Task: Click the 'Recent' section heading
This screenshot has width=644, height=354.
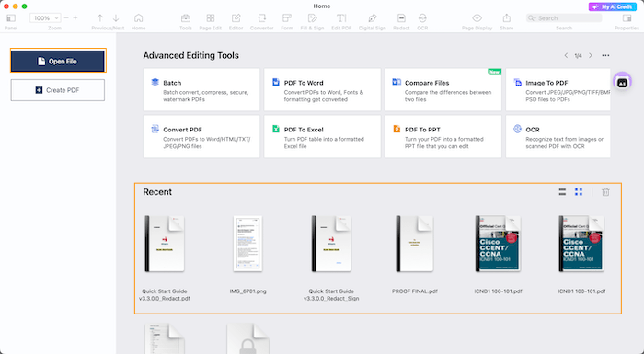Action: [157, 192]
